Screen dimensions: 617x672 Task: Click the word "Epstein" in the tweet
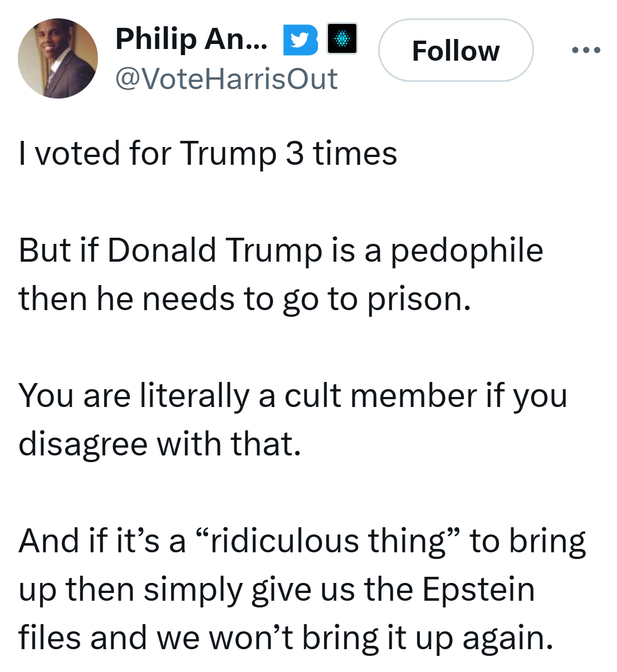click(x=478, y=590)
